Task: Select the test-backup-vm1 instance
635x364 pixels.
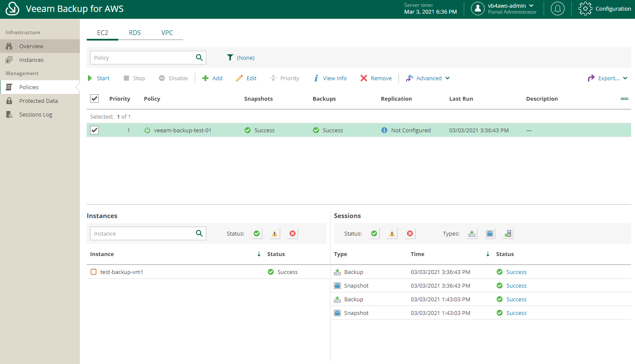Action: tap(122, 272)
